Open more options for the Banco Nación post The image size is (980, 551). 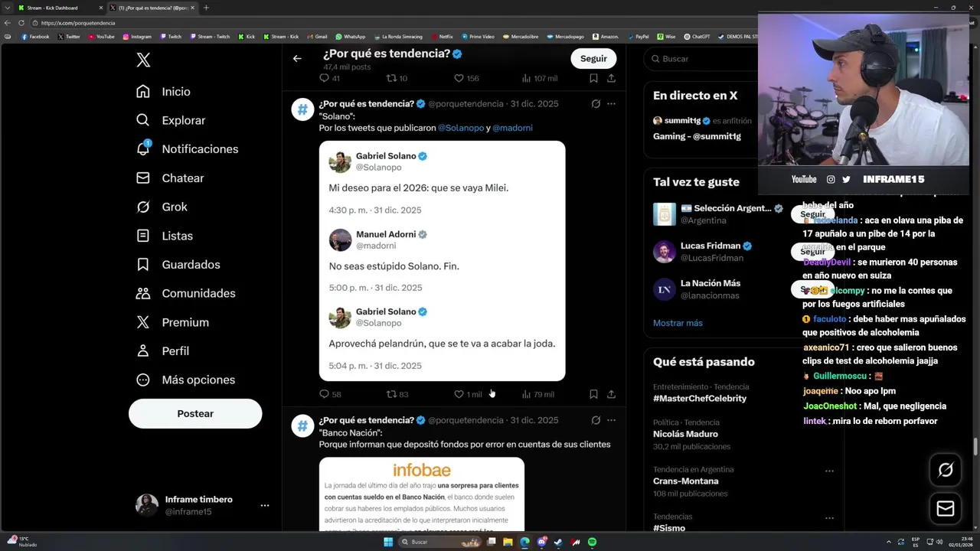click(x=611, y=420)
